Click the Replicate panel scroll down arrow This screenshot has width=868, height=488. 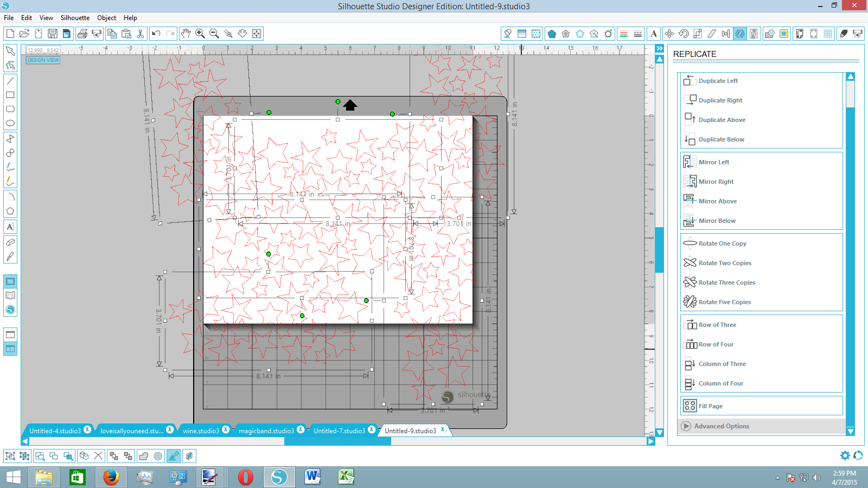coord(850,432)
